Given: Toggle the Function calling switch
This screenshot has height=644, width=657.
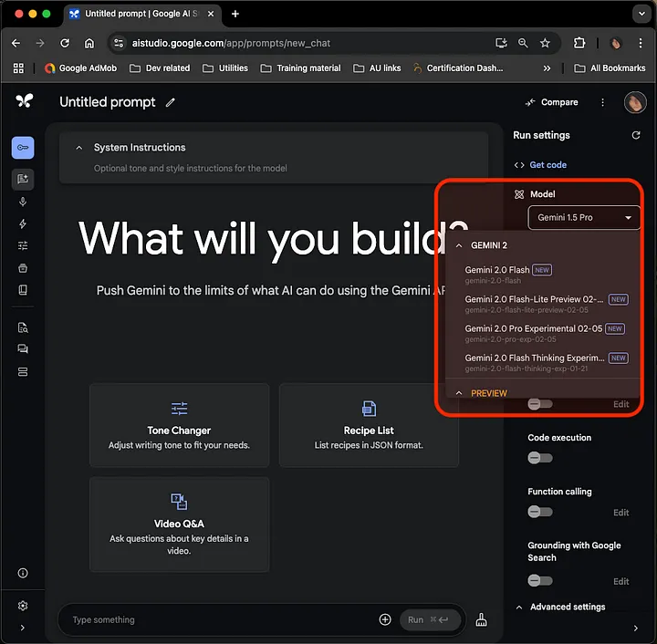Looking at the screenshot, I should 540,512.
